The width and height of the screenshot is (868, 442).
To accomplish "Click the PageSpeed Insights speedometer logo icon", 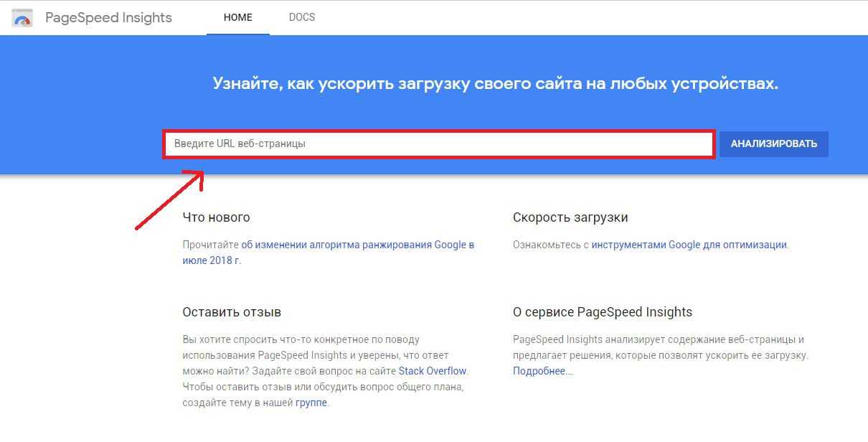I will coord(22,18).
